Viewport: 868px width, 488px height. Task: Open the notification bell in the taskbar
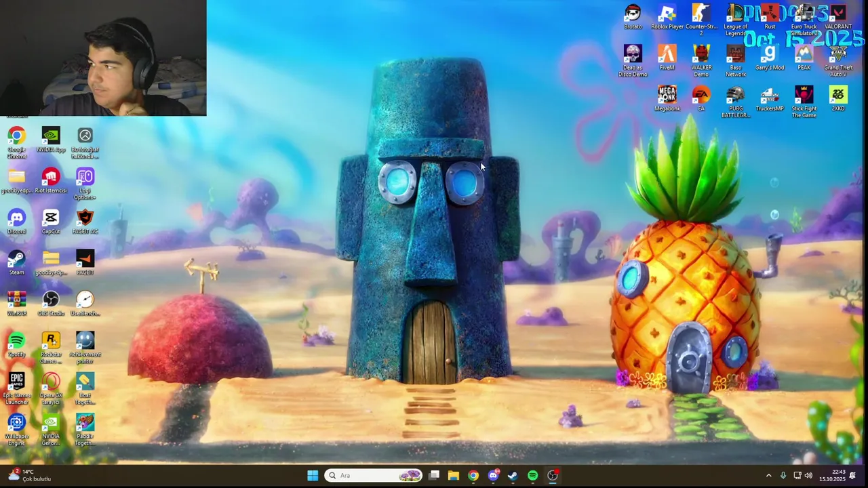tap(853, 475)
